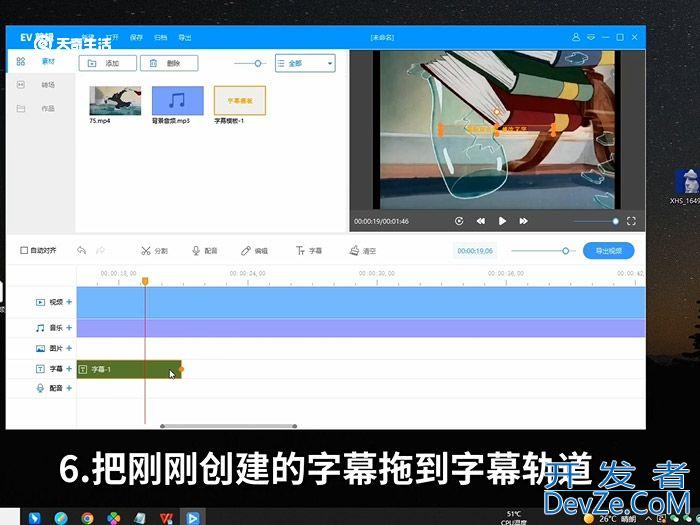This screenshot has width=700, height=525.
Task: Click the orange end handle of 字幕-1 clip
Action: [182, 369]
